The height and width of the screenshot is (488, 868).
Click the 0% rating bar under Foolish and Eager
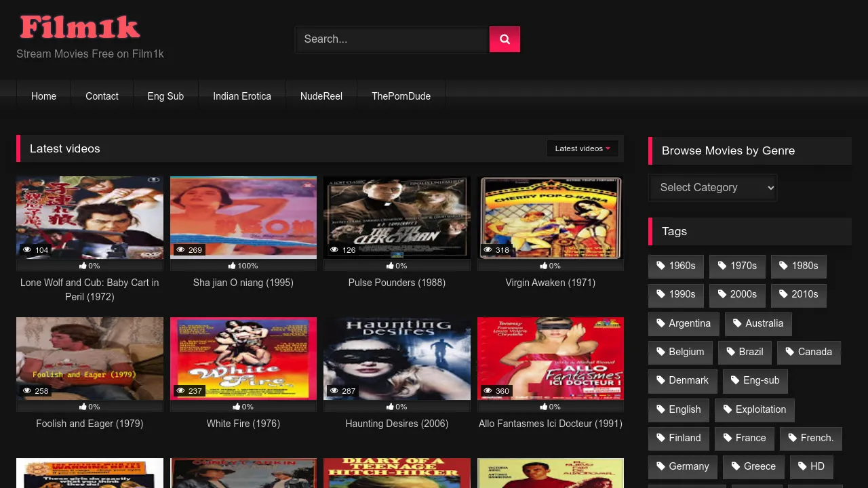click(x=90, y=407)
